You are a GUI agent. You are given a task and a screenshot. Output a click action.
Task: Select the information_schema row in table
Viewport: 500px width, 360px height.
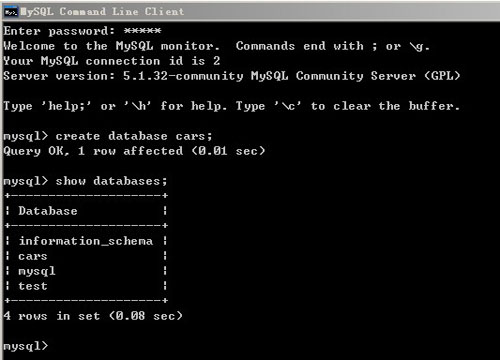tap(86, 241)
